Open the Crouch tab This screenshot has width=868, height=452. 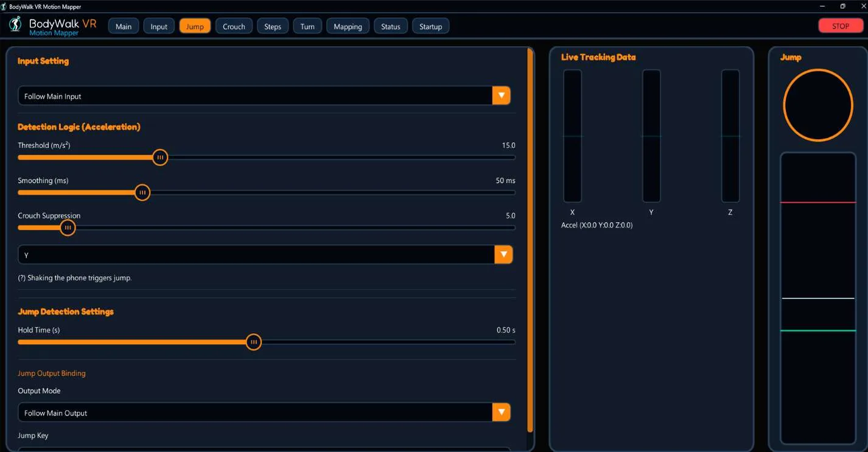pos(234,26)
